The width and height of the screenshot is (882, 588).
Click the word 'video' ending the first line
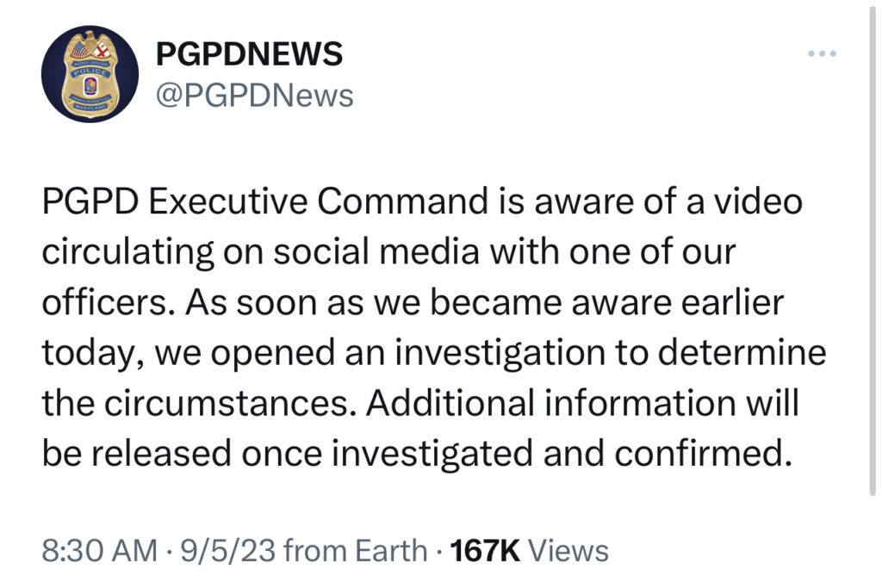[x=758, y=201]
